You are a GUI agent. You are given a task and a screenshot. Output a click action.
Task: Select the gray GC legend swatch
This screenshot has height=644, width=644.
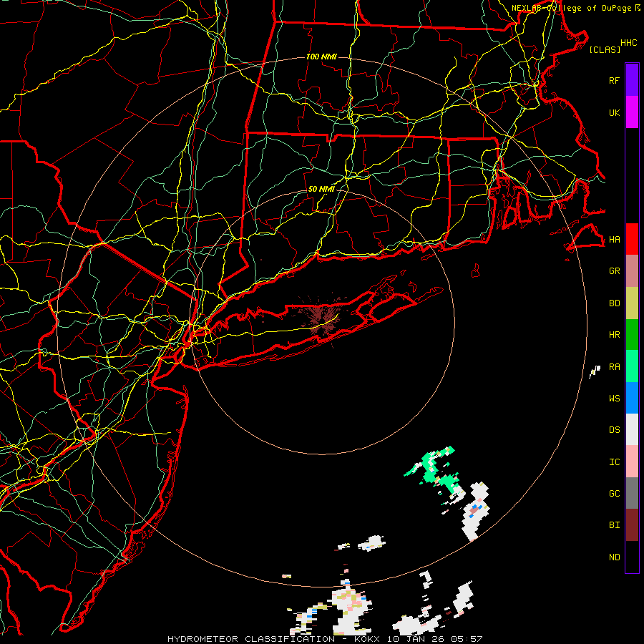pyautogui.click(x=632, y=493)
